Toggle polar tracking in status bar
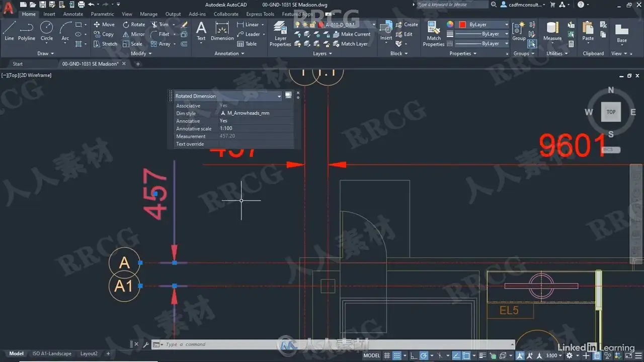The image size is (644, 362). pos(424,355)
